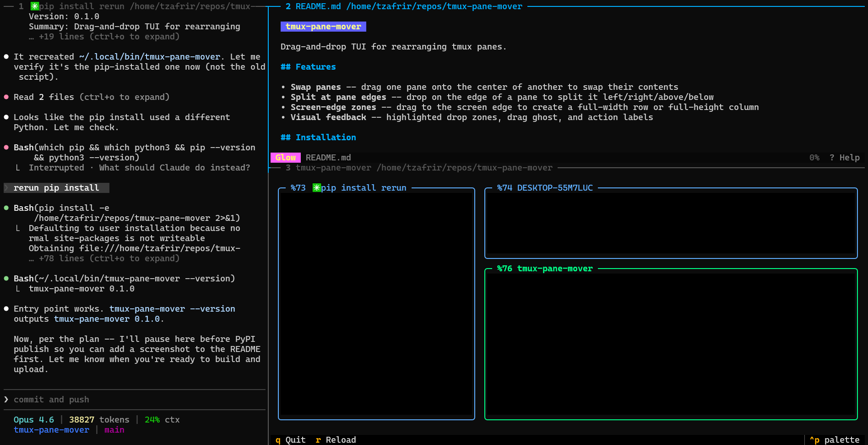Click Quit in the bottom footer bar
The image size is (868, 445).
[x=290, y=440]
